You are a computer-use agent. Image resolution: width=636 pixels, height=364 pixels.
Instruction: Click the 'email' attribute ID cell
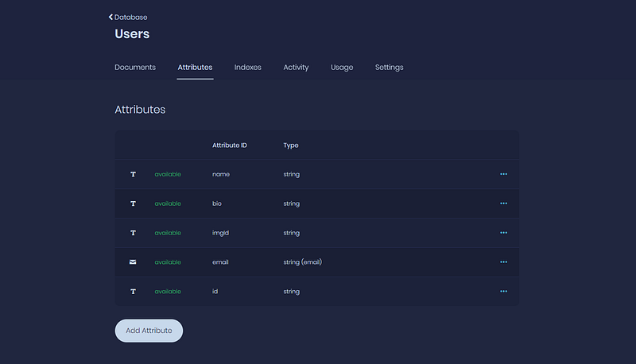pos(220,261)
